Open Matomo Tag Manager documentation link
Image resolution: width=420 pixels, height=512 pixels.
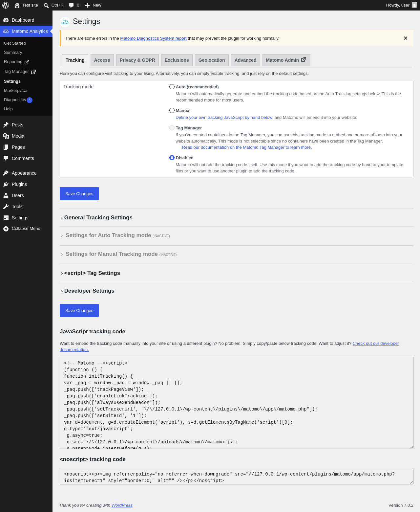[x=247, y=147]
